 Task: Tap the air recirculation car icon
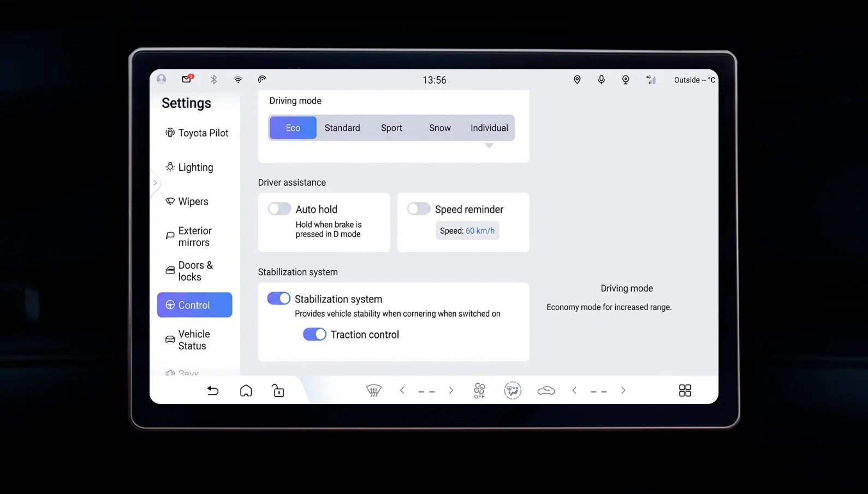pyautogui.click(x=546, y=390)
